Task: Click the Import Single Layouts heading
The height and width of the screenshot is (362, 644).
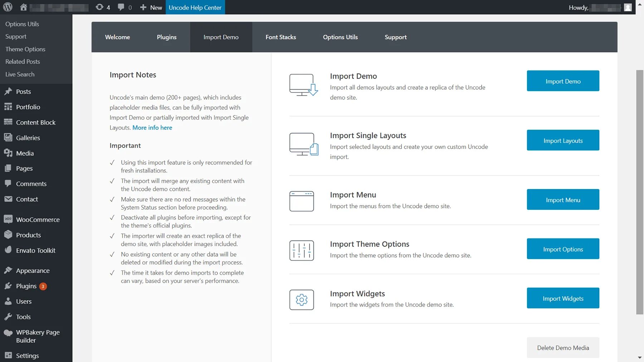Action: [368, 135]
